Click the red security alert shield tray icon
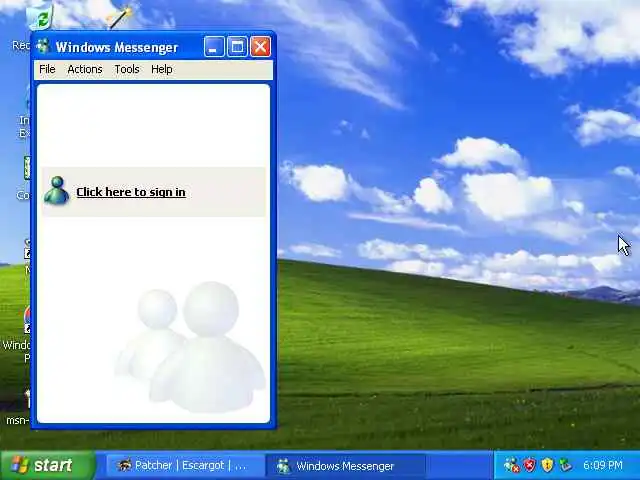Image resolution: width=640 pixels, height=480 pixels. pyautogui.click(x=530, y=465)
